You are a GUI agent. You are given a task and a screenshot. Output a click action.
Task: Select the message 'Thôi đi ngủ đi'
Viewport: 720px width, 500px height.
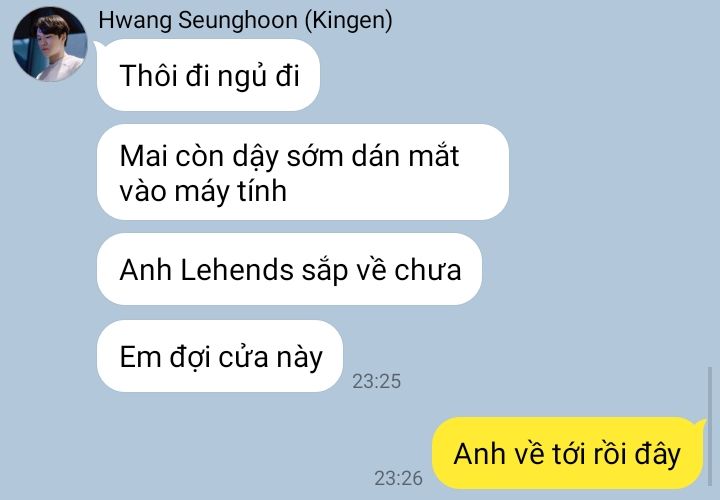click(208, 75)
